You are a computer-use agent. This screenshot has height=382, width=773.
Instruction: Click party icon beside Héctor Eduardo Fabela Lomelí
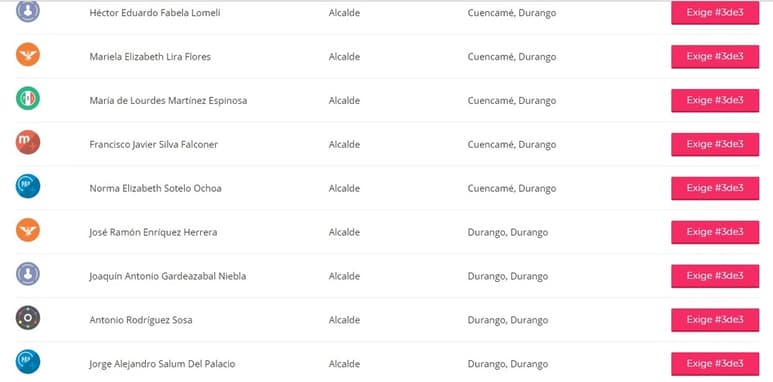tap(28, 11)
